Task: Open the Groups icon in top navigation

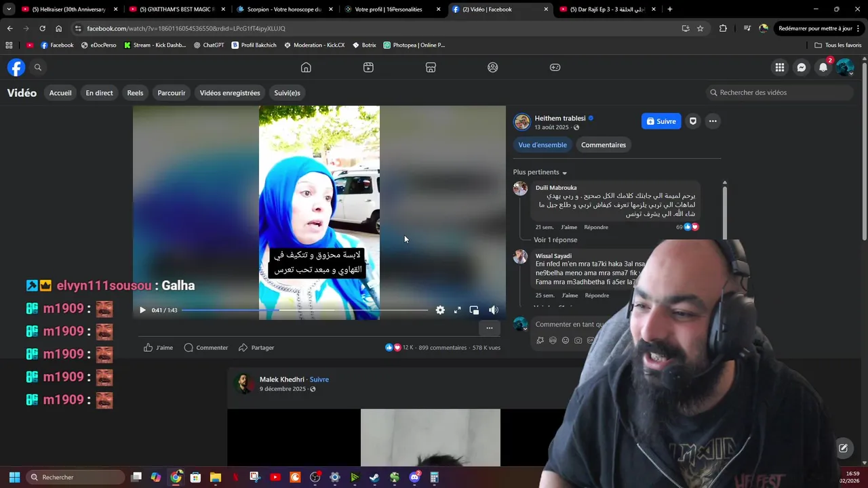Action: [493, 67]
